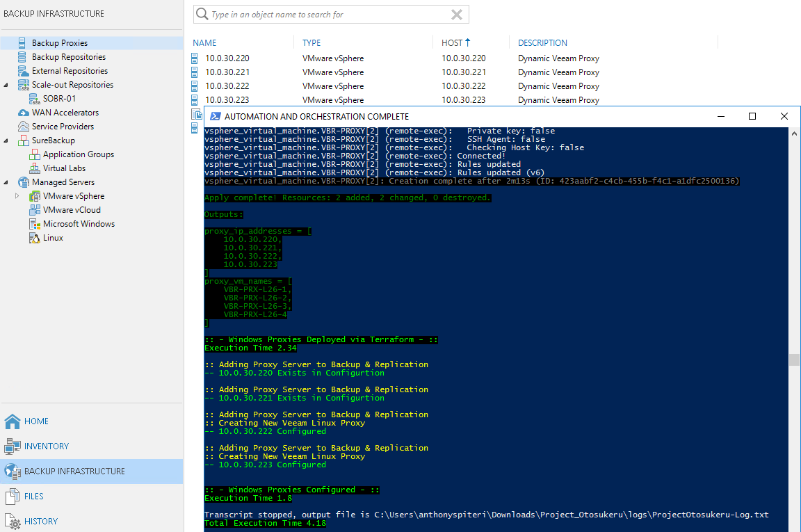The image size is (801, 532).
Task: Click the console scrollbar up arrow
Action: tap(794, 134)
